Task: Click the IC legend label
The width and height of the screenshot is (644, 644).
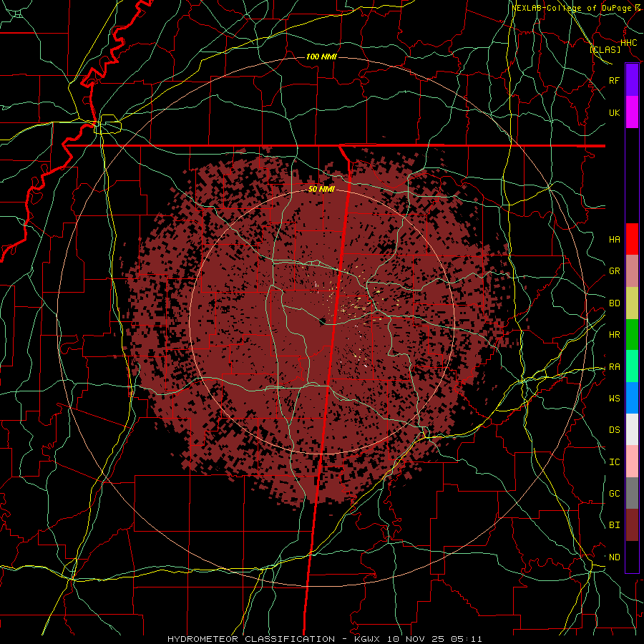Action: pos(615,462)
